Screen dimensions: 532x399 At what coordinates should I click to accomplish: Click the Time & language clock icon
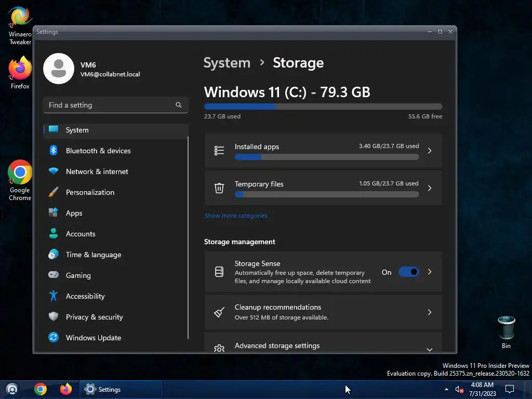tap(54, 254)
